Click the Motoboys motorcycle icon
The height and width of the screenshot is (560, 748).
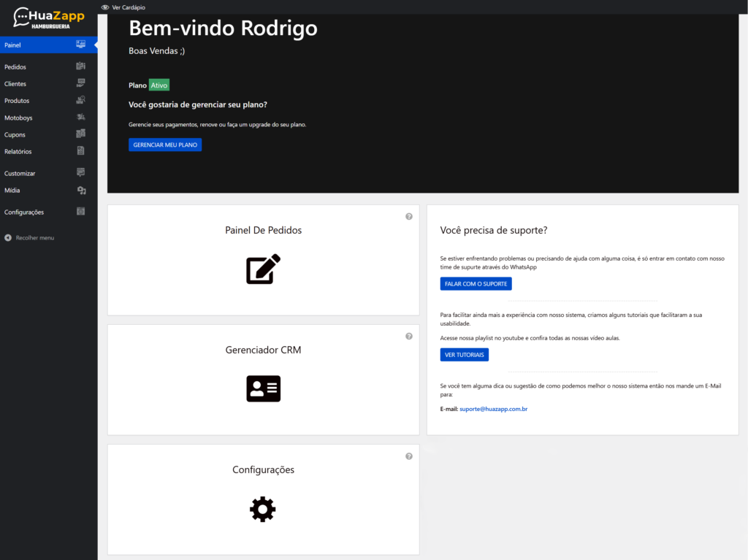point(80,117)
